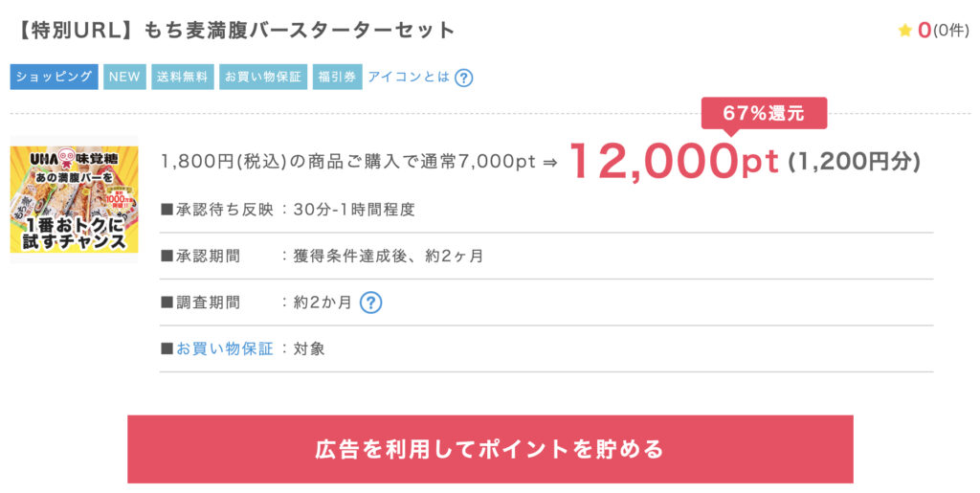Open the UHA味覚糖 product thumbnail
The image size is (980, 493).
tap(74, 199)
